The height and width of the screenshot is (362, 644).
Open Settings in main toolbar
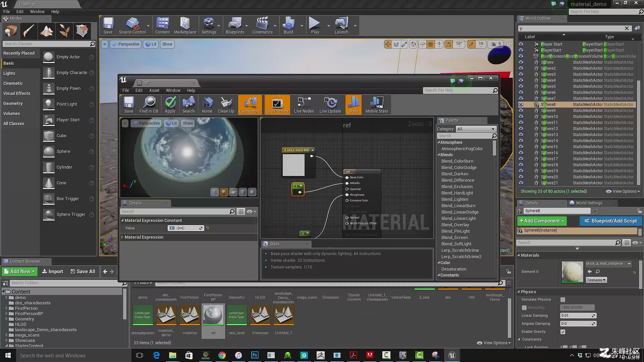pos(209,26)
